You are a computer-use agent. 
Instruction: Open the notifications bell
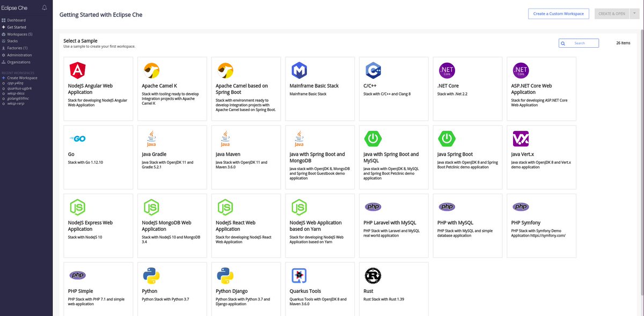tap(44, 8)
